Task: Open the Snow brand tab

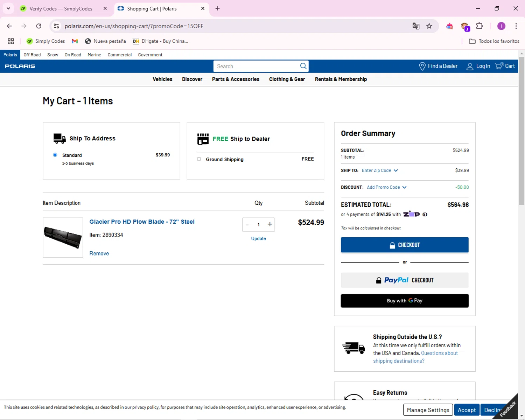Action: click(x=53, y=55)
